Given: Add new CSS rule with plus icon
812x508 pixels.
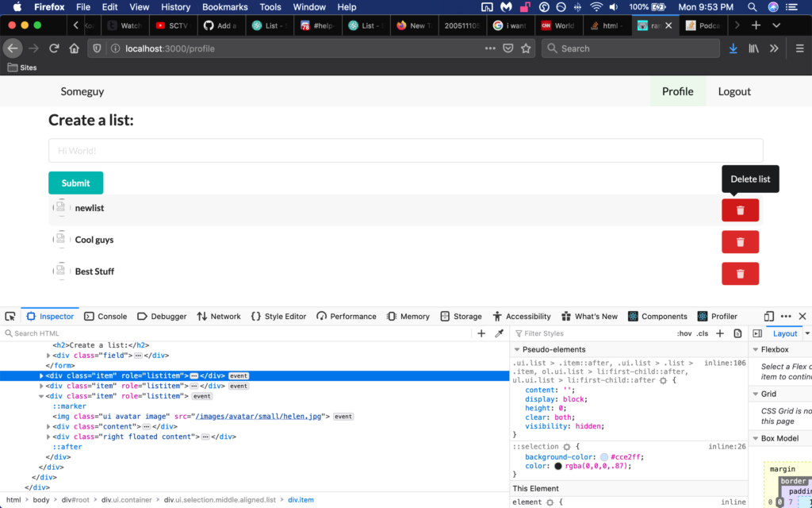Looking at the screenshot, I should pyautogui.click(x=720, y=333).
